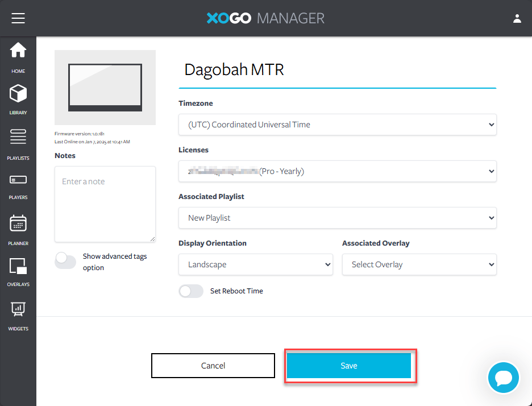
Task: Open the Overlays section
Action: tap(18, 271)
